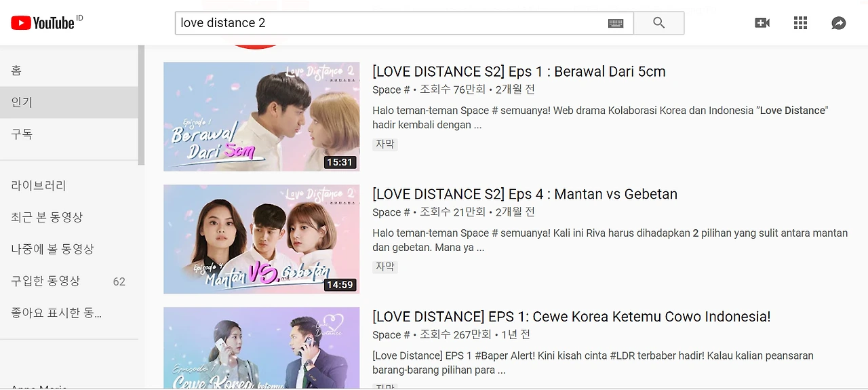Click 자막 badge under Berawal Dari 5cm video
This screenshot has height=390, width=868.
[385, 144]
